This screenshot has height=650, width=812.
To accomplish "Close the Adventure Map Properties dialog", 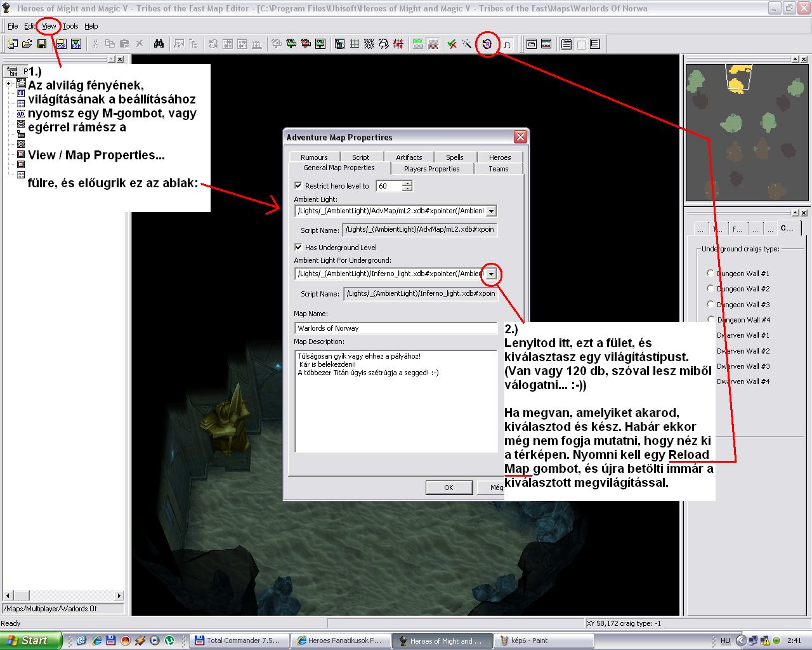I will 520,137.
